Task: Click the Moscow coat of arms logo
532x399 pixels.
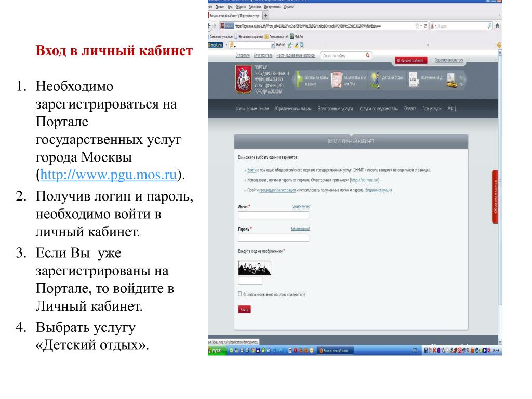Action: click(244, 79)
